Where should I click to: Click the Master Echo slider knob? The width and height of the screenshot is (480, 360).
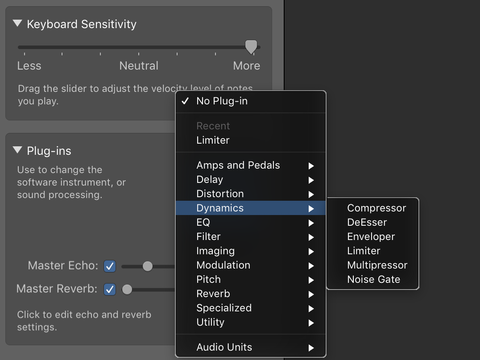pyautogui.click(x=147, y=266)
